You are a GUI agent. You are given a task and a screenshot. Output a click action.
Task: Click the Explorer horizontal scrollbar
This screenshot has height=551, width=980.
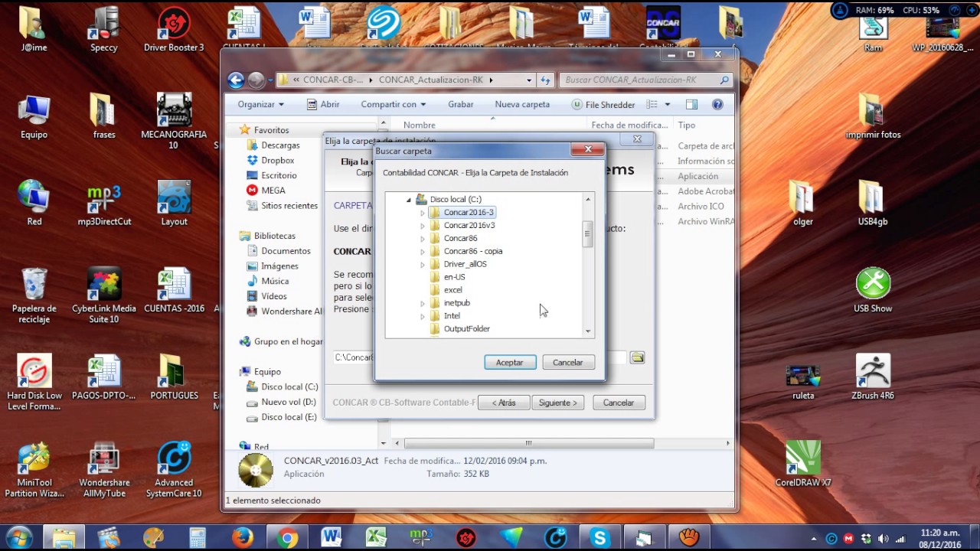click(529, 443)
